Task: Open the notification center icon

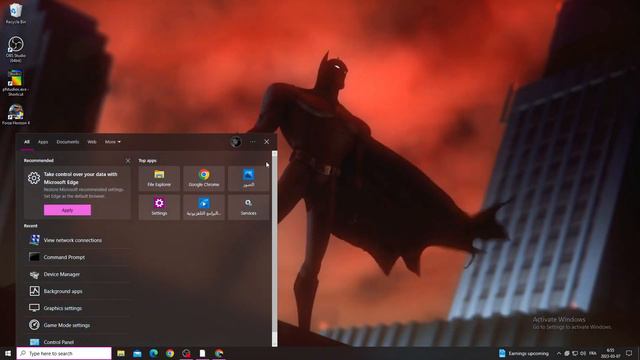Action: pos(629,353)
